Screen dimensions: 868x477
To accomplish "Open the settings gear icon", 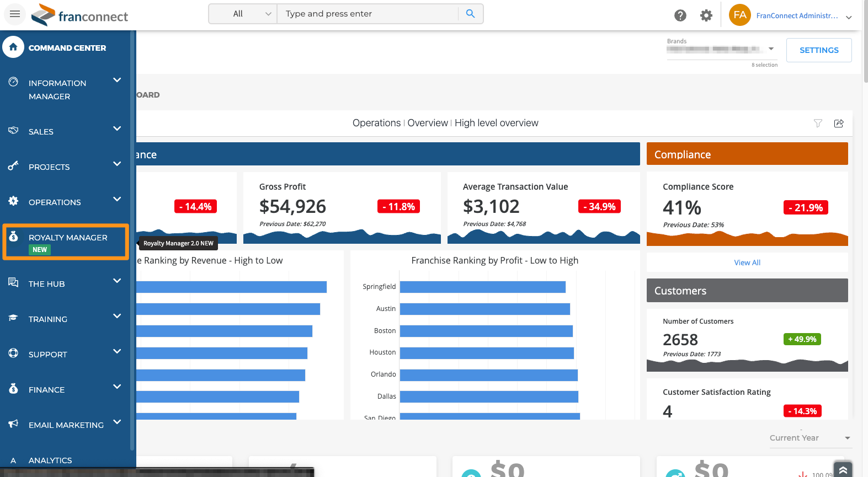I will click(x=706, y=15).
